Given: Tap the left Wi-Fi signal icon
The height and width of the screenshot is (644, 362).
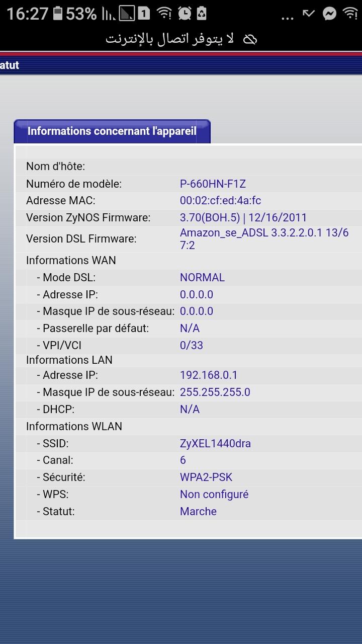Looking at the screenshot, I should point(164,14).
